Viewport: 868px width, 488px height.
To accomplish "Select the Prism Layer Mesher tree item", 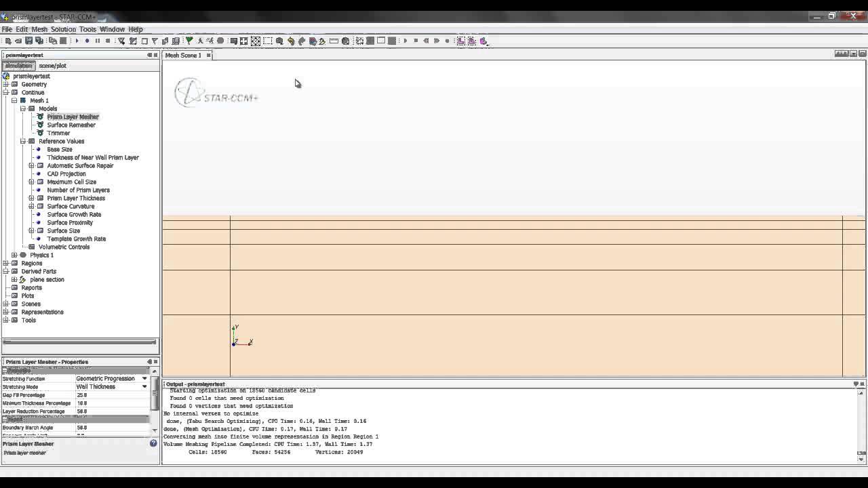I will click(x=73, y=117).
